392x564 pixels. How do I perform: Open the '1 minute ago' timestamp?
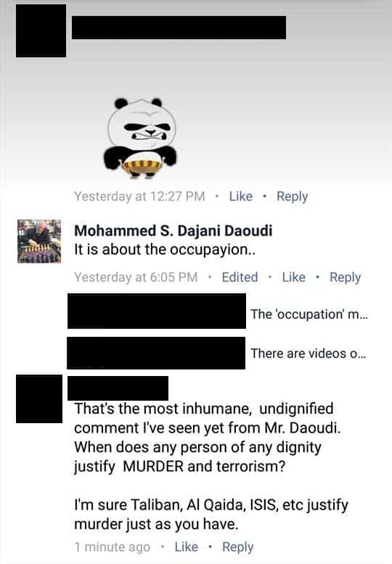coord(113,547)
